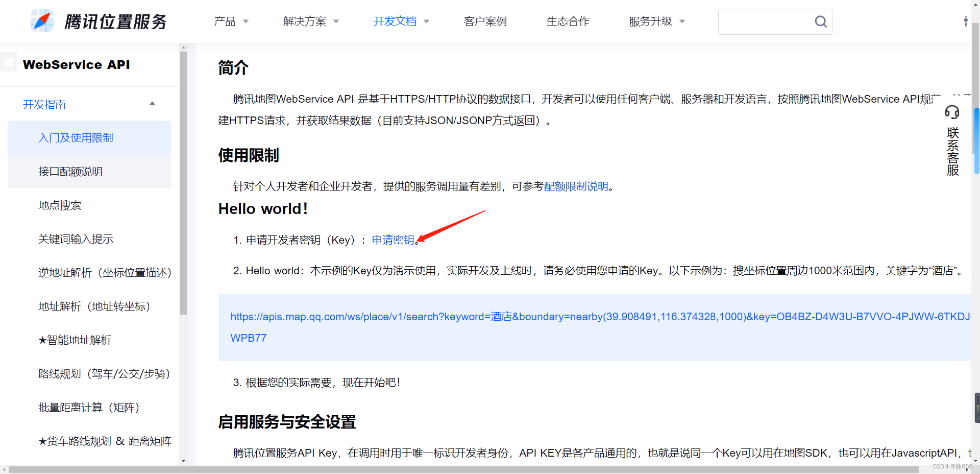The height and width of the screenshot is (474, 980).
Task: Open 接口配额说明 in the sidebar
Action: 89,171
